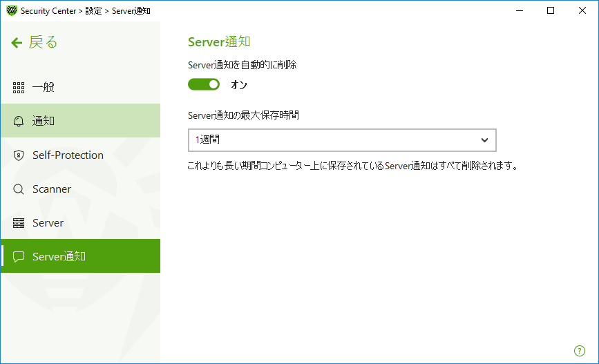
Task: Select the Server通知 sidebar item
Action: click(80, 256)
